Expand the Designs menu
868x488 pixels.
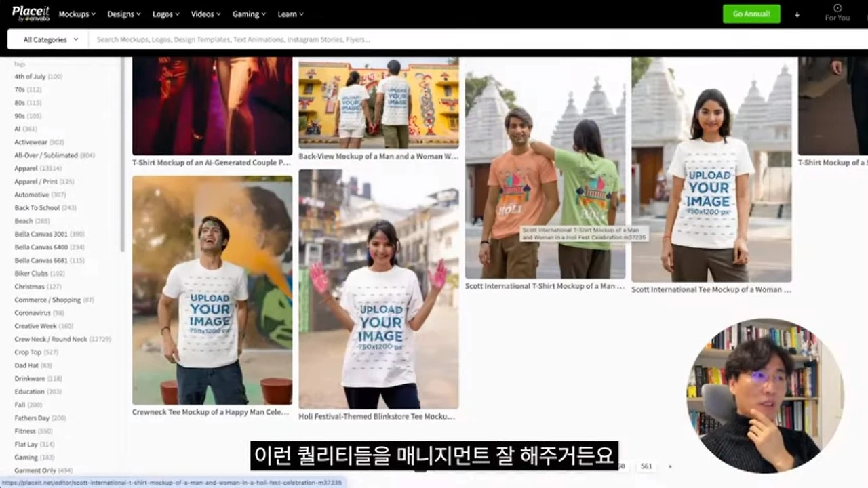[124, 14]
